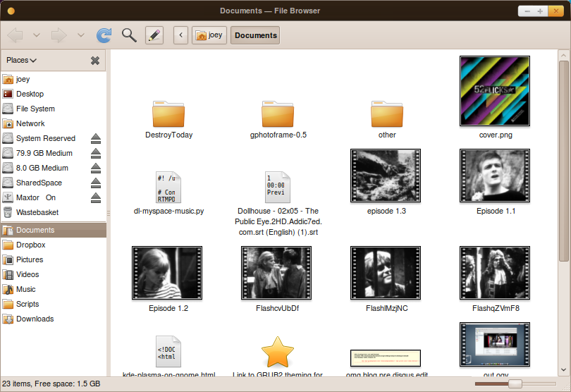
Task: Select the kde-plasma-on-gnome.html file icon
Action: tap(168, 352)
